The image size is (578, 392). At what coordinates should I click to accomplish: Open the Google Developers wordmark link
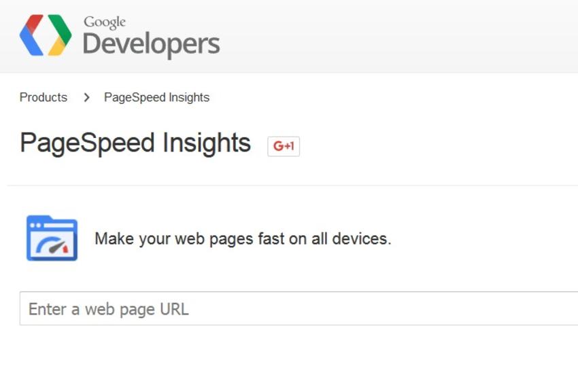(x=152, y=37)
